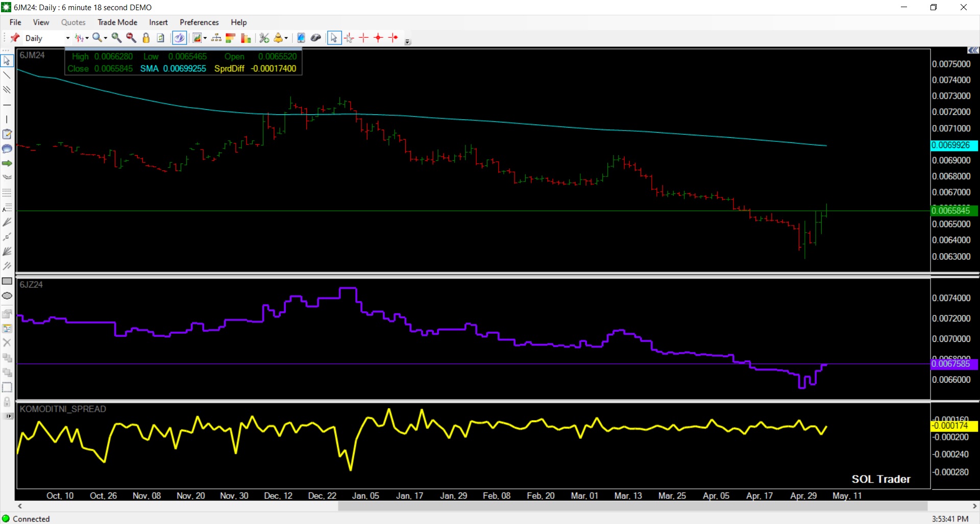Click the red zoom-out magnifier icon
980x524 pixels.
[x=131, y=38]
